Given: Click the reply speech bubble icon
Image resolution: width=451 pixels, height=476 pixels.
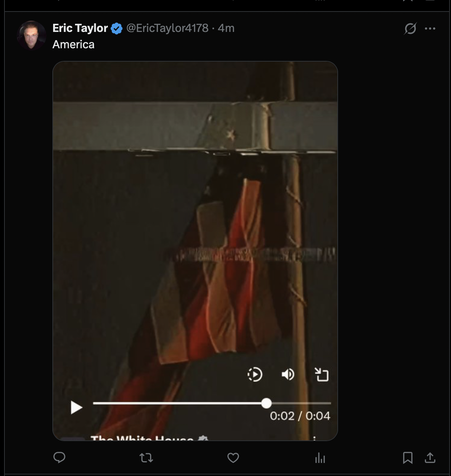Looking at the screenshot, I should [59, 458].
